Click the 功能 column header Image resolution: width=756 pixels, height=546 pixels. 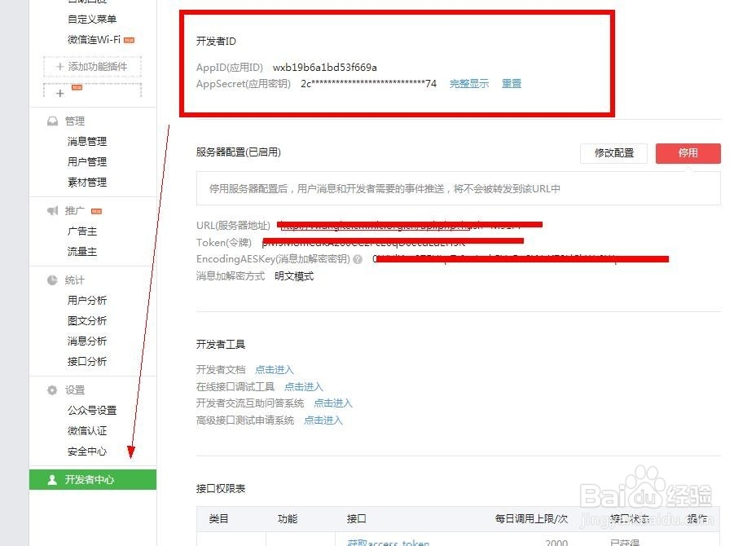click(288, 519)
